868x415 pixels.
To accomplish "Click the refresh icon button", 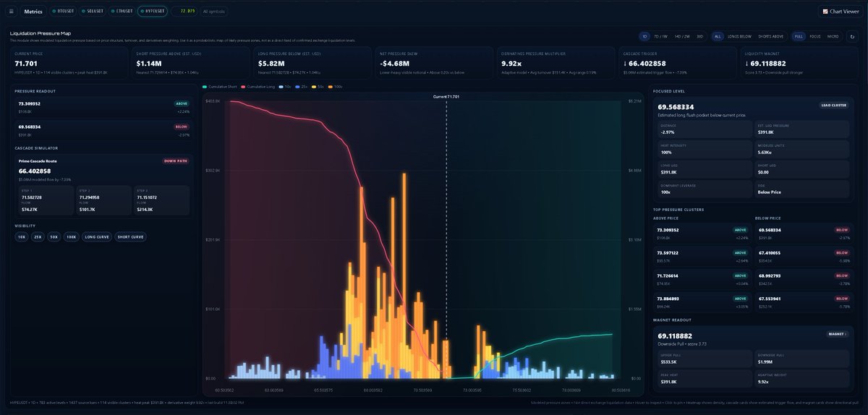I will tap(852, 36).
